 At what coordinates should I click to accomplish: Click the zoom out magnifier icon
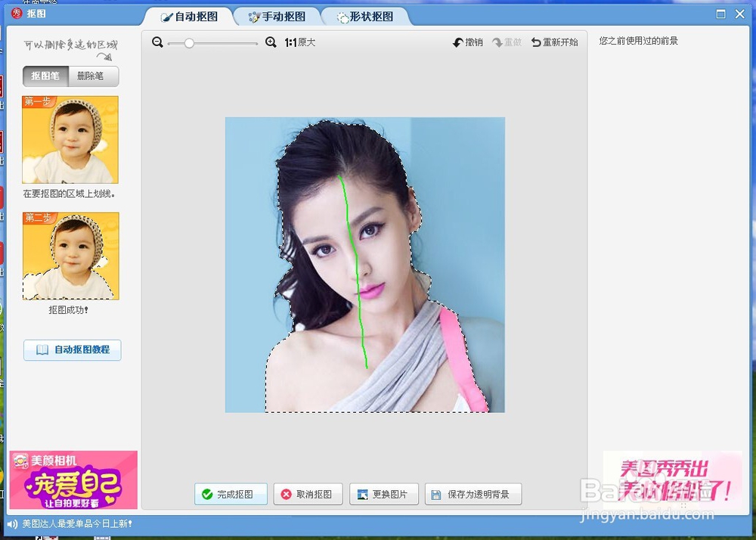pyautogui.click(x=158, y=42)
